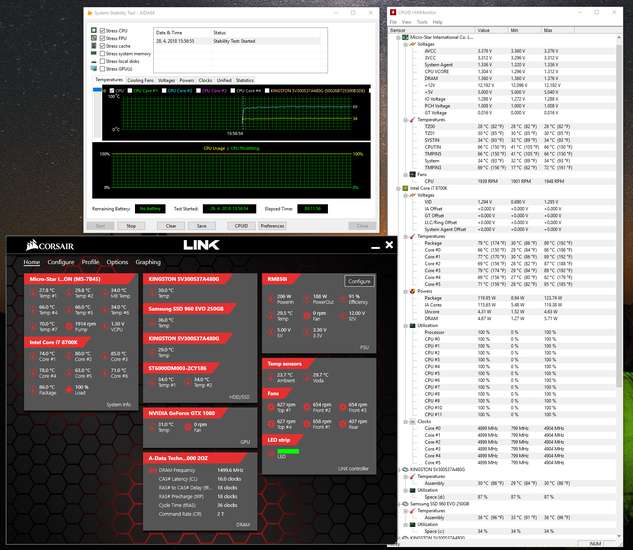633x550 pixels.
Task: Uncheck the Stress FPU checkbox
Action: (103, 38)
